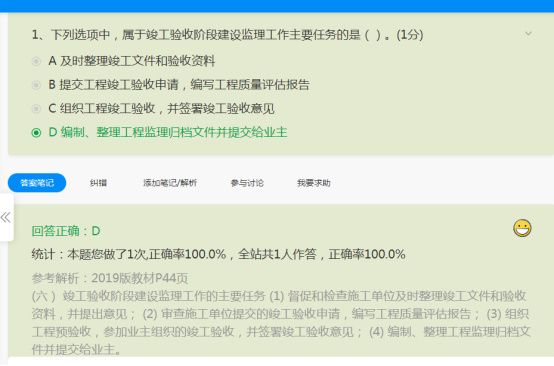The image size is (554, 366).
Task: Select radio option A 及时整理竣工文件和验收资料
Action: tap(36, 61)
